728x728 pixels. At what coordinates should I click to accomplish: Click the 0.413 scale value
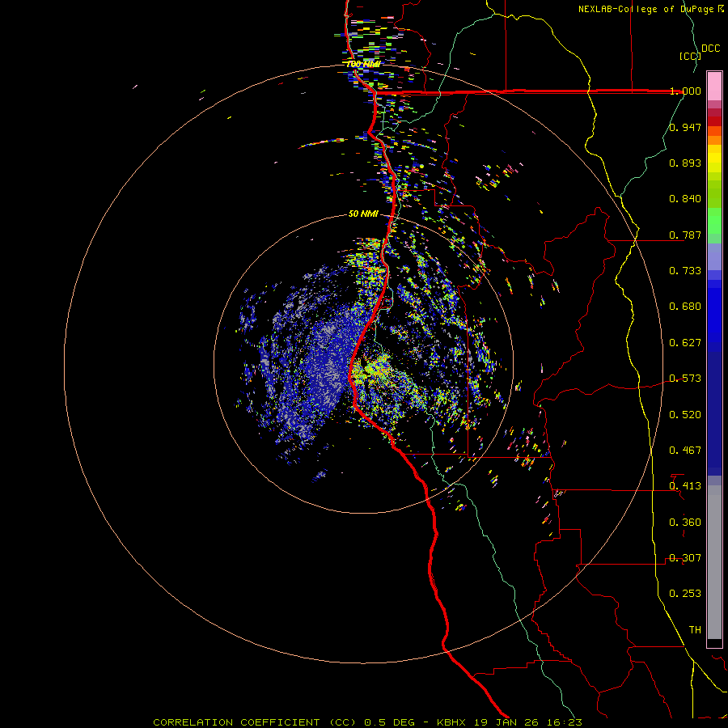tap(685, 486)
